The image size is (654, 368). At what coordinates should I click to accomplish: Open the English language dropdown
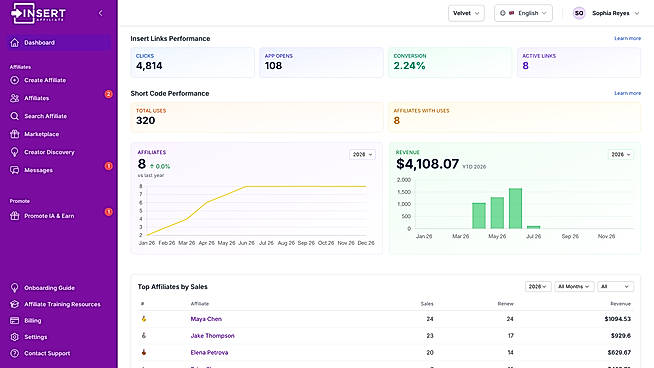coord(523,13)
